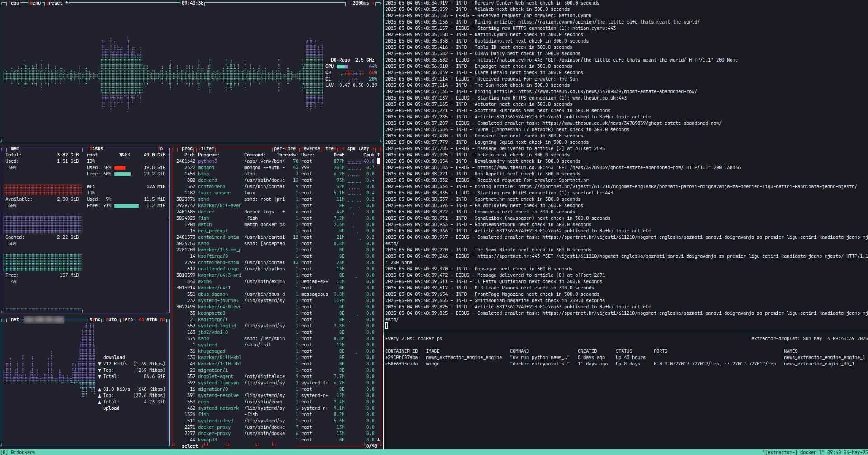This screenshot has width=868, height=455.
Task: Click the sportnet.hr Mining article URL
Action: [688, 187]
